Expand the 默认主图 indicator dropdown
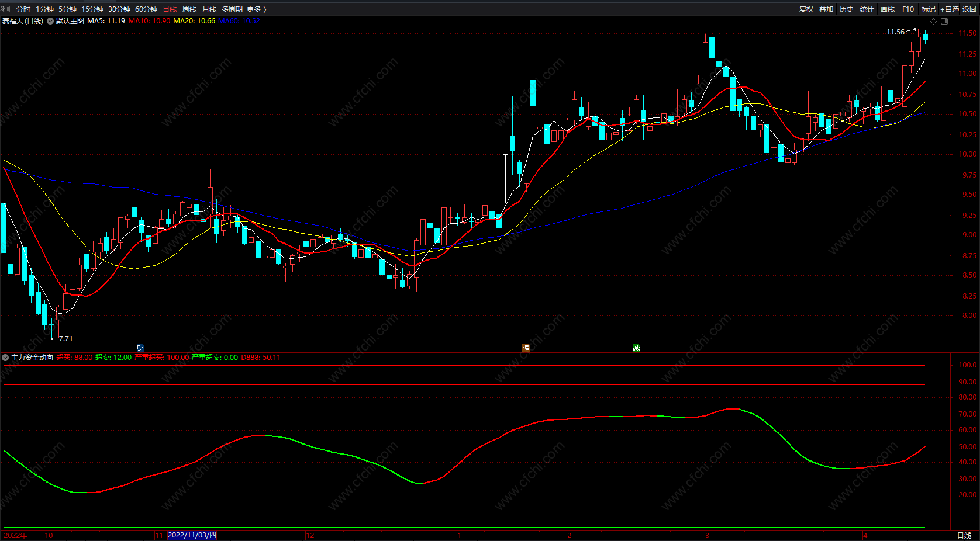The width and height of the screenshot is (980, 541). pos(50,21)
